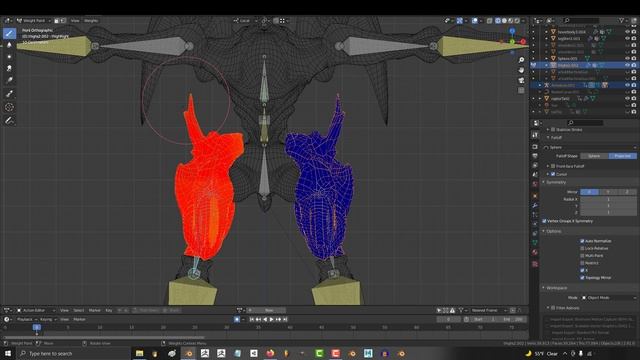The width and height of the screenshot is (640, 360).
Task: Select the Annotate tool
Action: click(x=9, y=120)
